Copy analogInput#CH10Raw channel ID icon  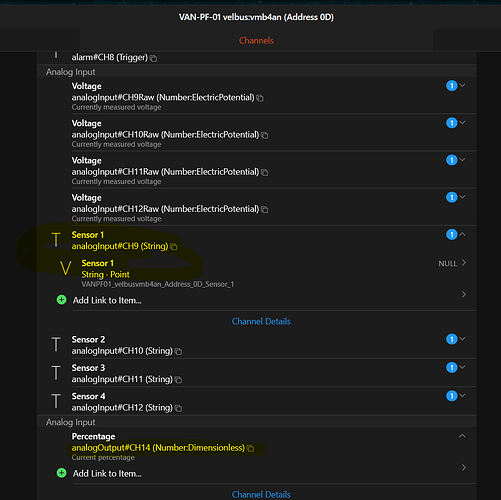(264, 135)
